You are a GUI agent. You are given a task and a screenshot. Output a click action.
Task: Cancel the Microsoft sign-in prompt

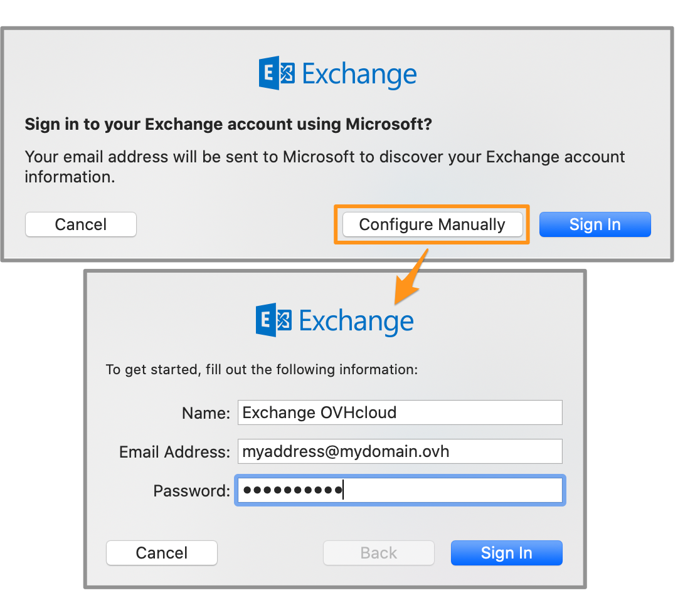tap(81, 224)
